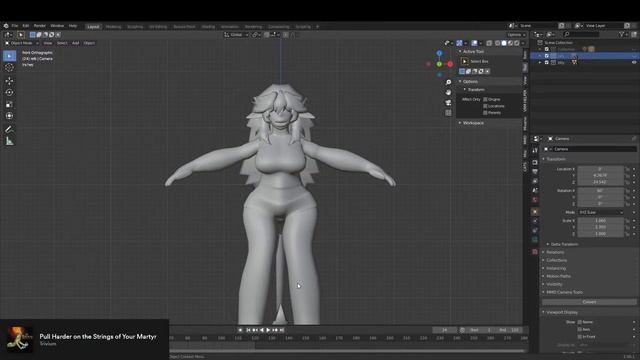Expand the Relations section
The height and width of the screenshot is (360, 640).
coord(554,252)
